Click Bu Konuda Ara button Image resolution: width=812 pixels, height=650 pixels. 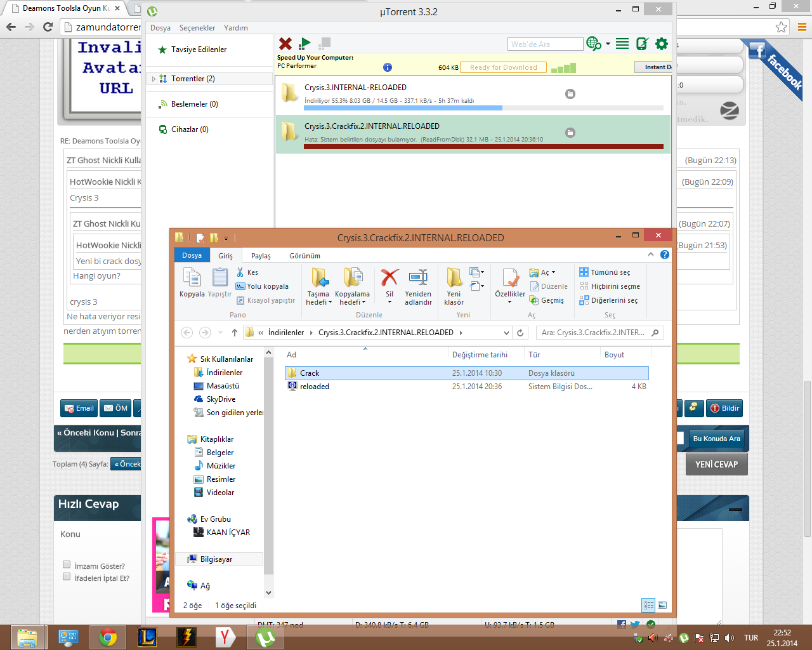pos(717,439)
